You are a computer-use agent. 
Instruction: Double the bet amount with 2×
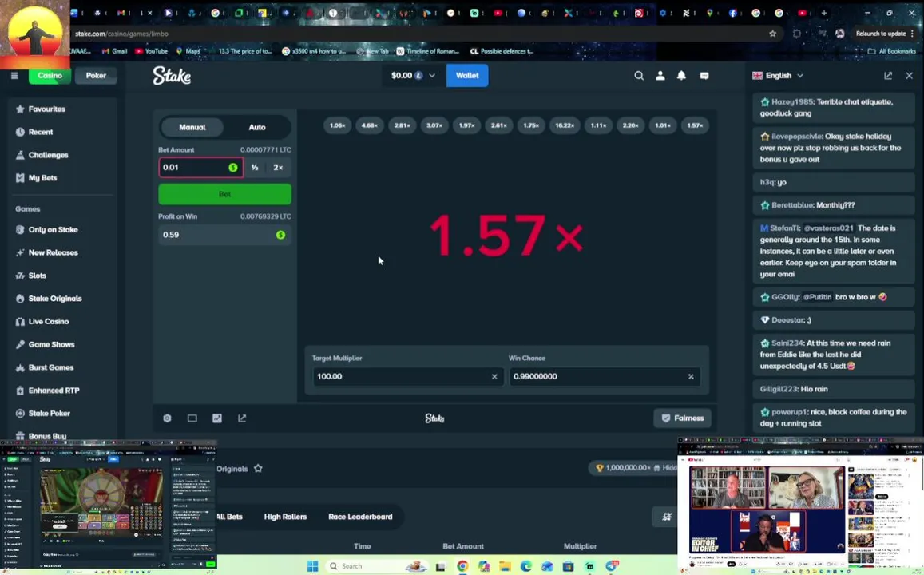[278, 168]
